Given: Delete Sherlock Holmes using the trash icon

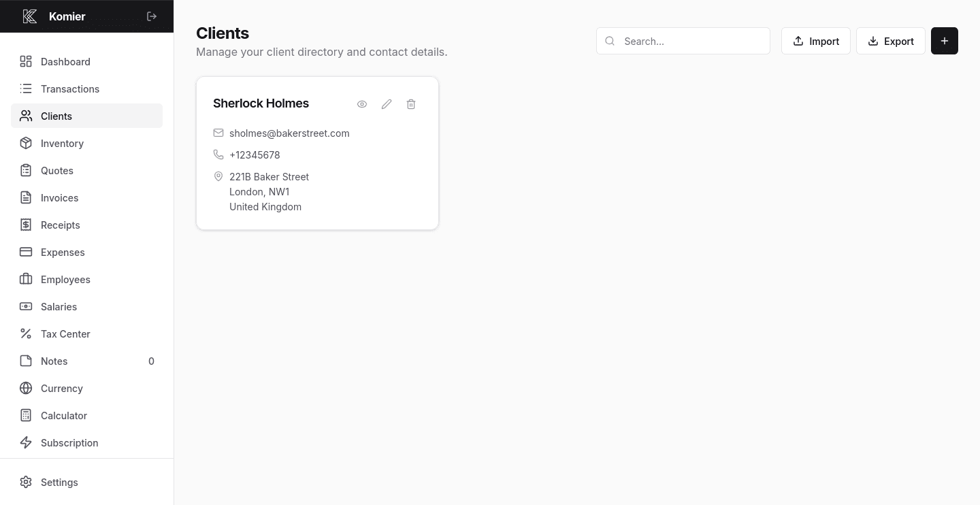Looking at the screenshot, I should [411, 103].
